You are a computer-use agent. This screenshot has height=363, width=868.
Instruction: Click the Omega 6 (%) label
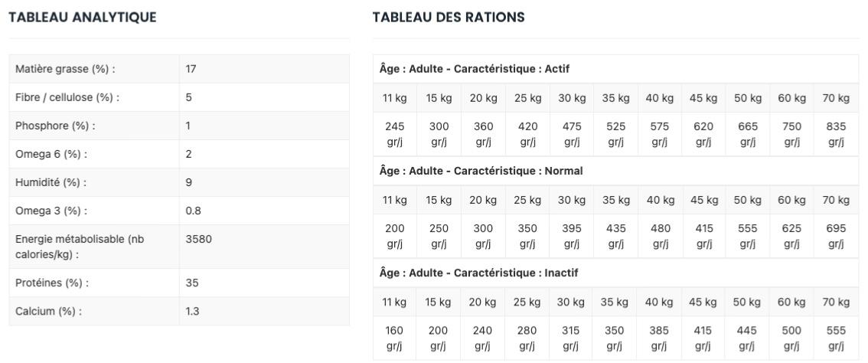pos(51,154)
